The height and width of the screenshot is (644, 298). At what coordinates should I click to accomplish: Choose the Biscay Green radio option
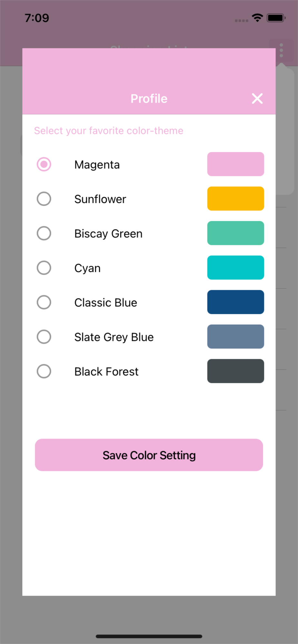[x=44, y=233]
